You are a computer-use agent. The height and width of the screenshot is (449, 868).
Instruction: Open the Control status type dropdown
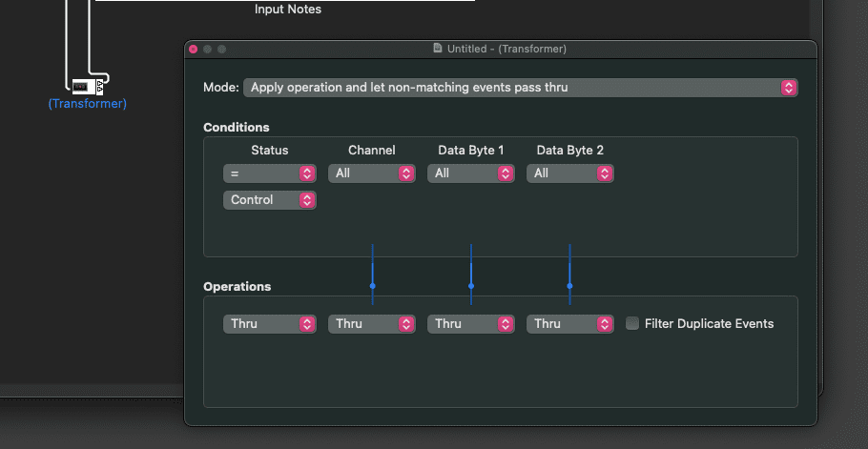(x=270, y=199)
